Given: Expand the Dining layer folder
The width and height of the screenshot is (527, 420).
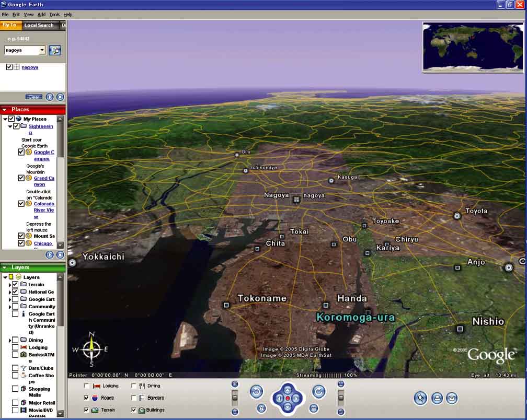Looking at the screenshot, I should 10,340.
